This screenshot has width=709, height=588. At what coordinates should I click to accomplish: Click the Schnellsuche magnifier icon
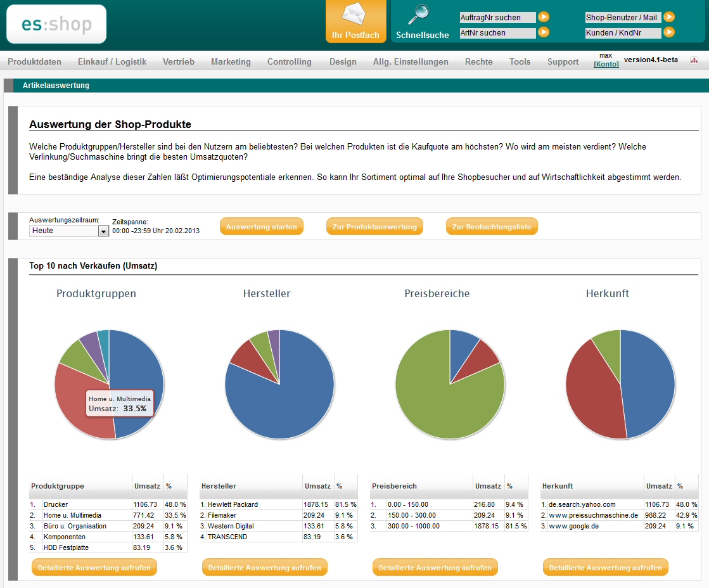(418, 14)
